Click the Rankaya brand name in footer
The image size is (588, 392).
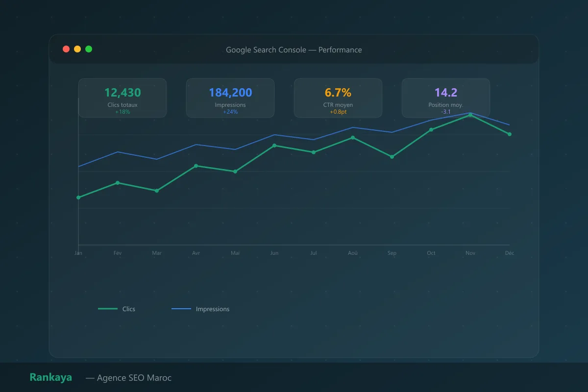click(x=50, y=377)
